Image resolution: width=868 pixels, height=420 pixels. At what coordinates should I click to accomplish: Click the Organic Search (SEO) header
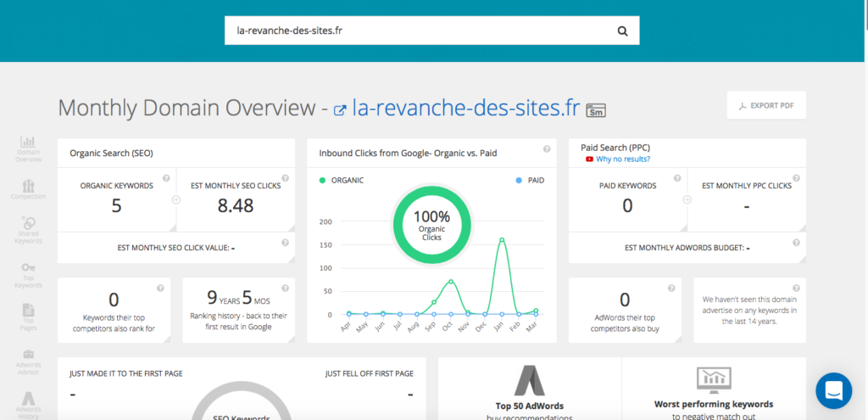click(x=111, y=154)
